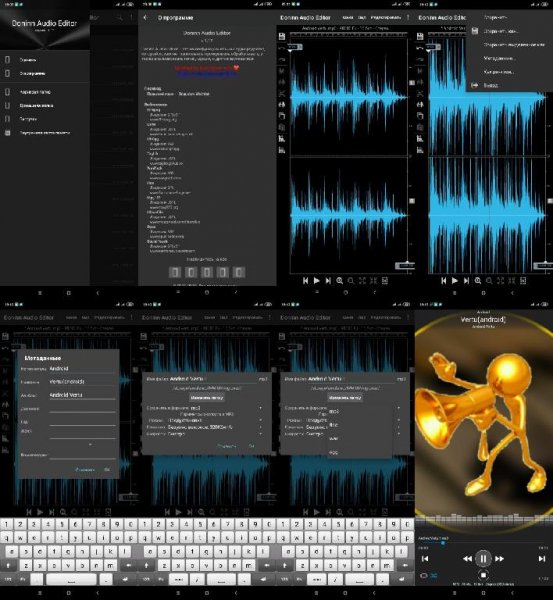
Task: Click Play under the zoomed waveform editor
Action: coord(455,280)
